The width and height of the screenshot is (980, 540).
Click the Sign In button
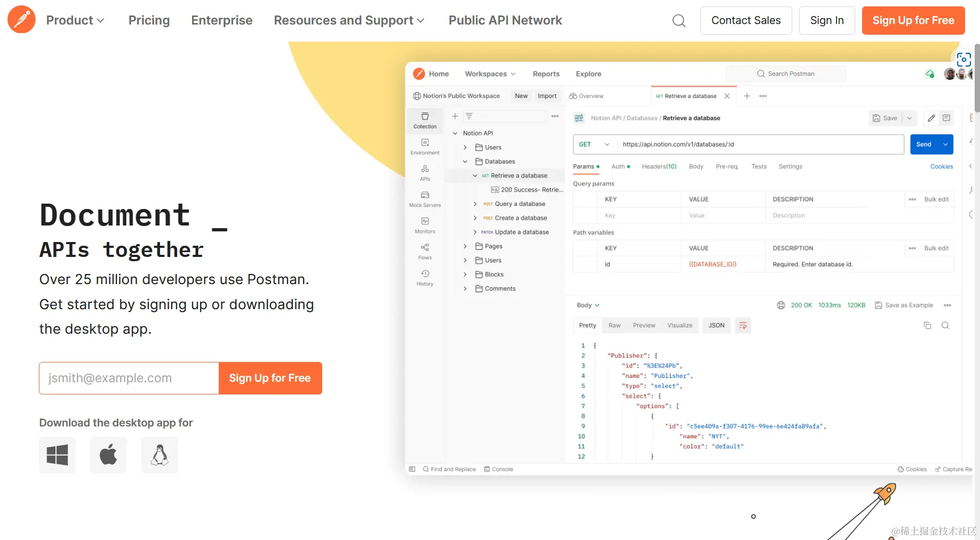pyautogui.click(x=827, y=20)
